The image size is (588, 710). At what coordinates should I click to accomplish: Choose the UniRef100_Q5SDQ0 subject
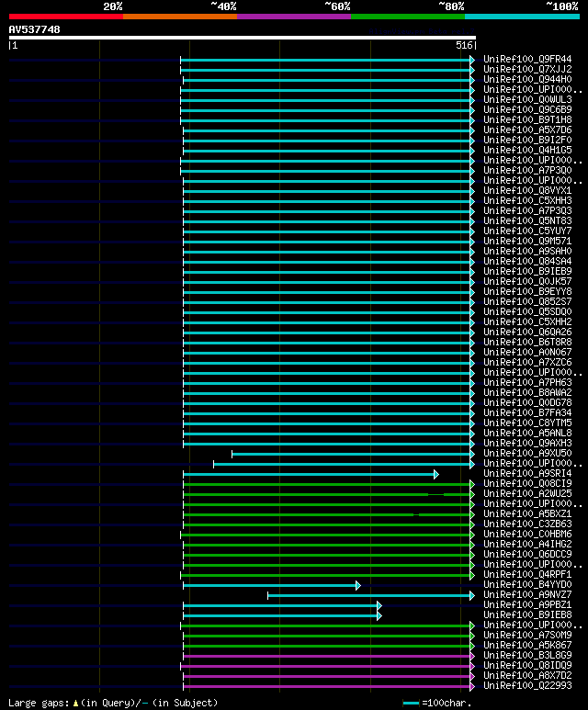pos(527,311)
